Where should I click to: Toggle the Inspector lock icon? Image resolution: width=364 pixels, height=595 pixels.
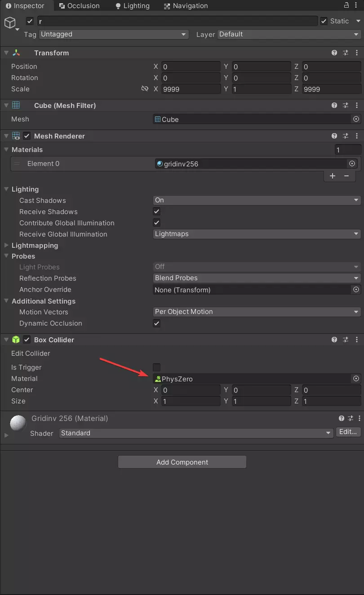click(x=346, y=5)
